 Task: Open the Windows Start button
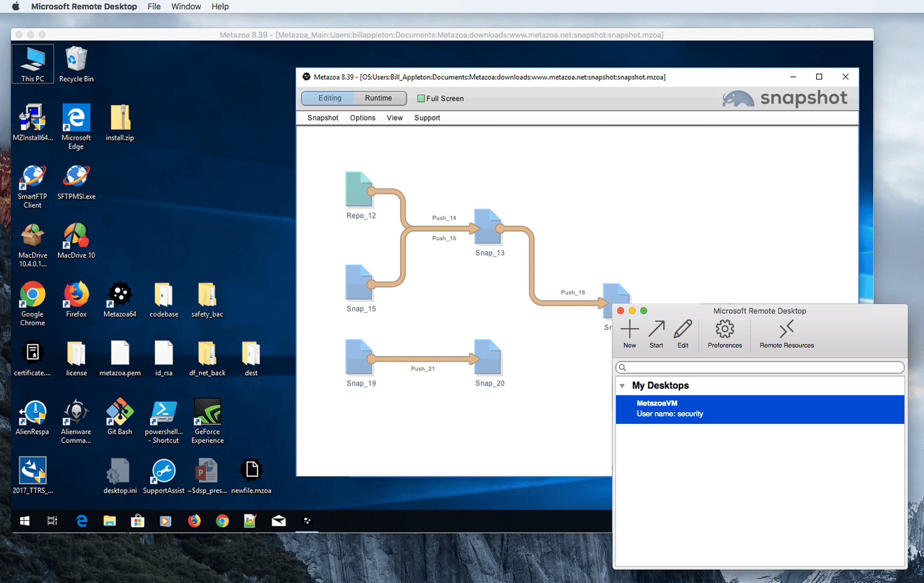click(x=24, y=521)
